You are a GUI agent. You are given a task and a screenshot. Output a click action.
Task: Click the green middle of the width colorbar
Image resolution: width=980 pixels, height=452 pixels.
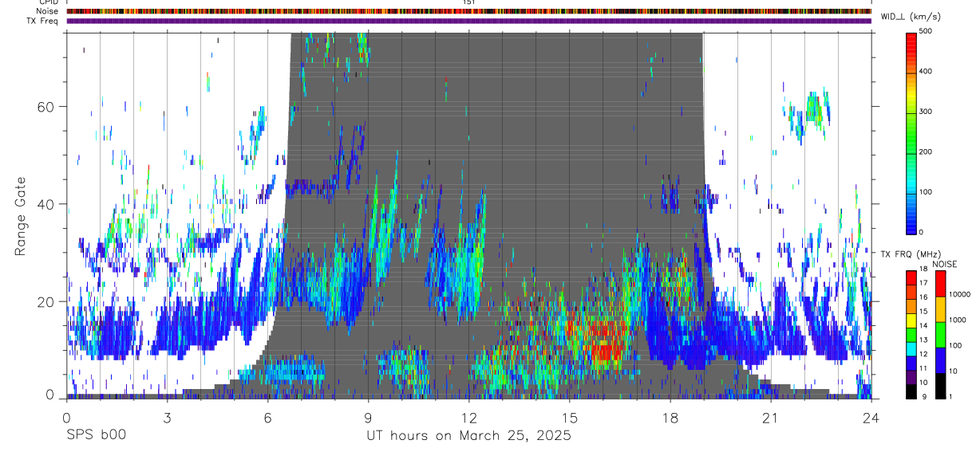[911, 132]
